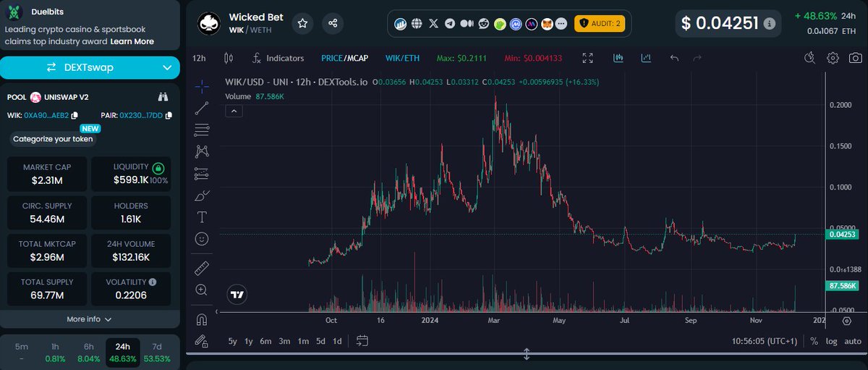Open the CoinMarketCap link icon
868x370 pixels.
pyautogui.click(x=516, y=23)
